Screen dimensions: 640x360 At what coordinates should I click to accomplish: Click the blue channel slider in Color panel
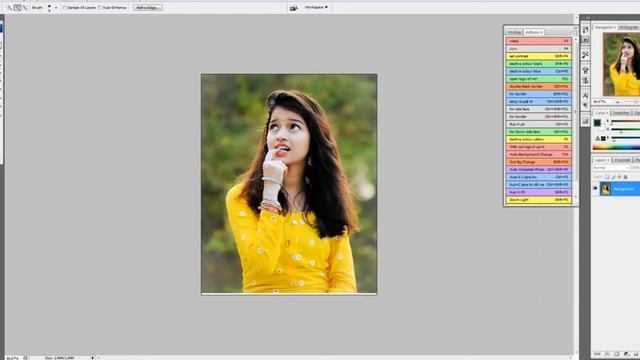(x=625, y=138)
